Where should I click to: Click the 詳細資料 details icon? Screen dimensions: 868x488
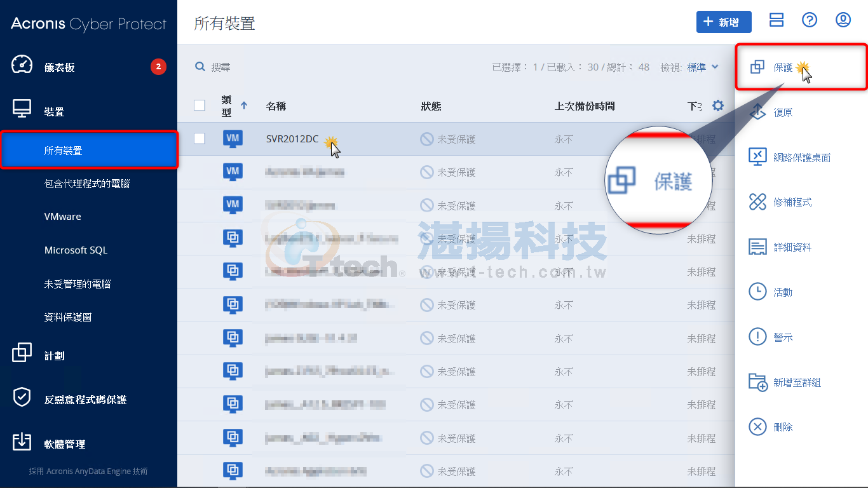click(x=757, y=247)
